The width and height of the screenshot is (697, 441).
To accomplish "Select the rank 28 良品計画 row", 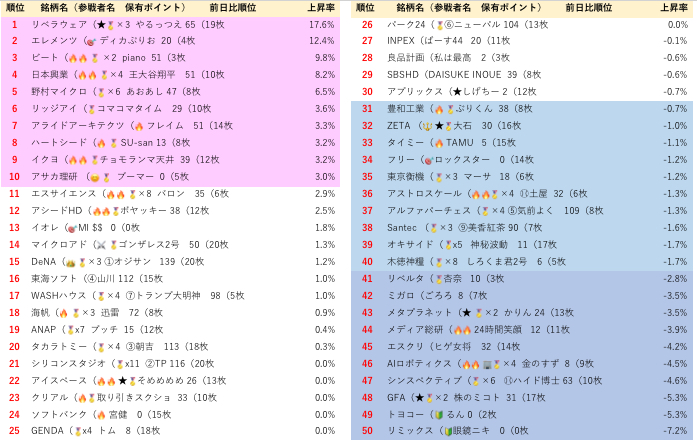I will [522, 58].
